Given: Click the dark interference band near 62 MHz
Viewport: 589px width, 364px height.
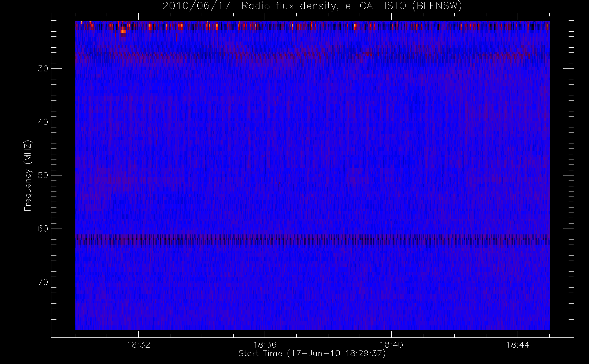Looking at the screenshot, I should tap(312, 239).
